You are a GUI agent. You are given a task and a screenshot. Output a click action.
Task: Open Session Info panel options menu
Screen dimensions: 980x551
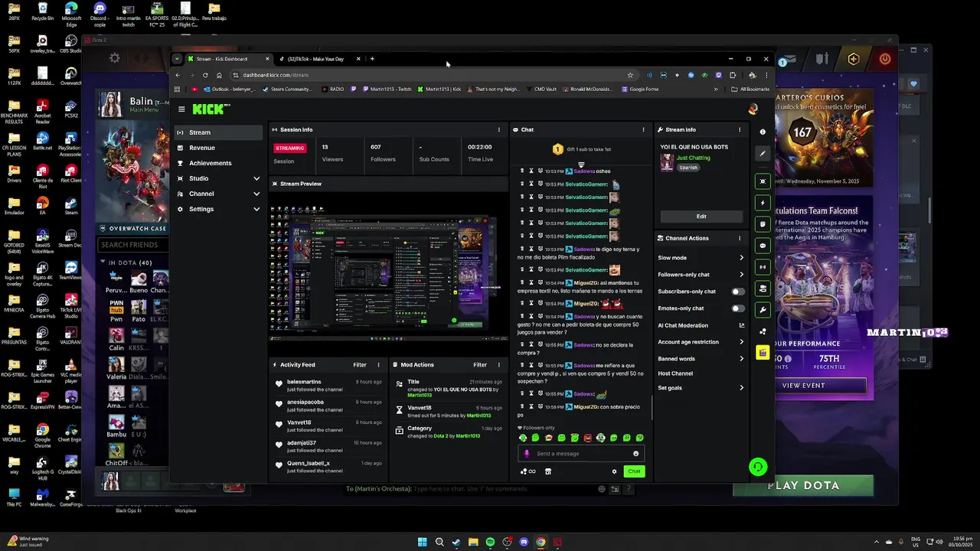click(499, 129)
